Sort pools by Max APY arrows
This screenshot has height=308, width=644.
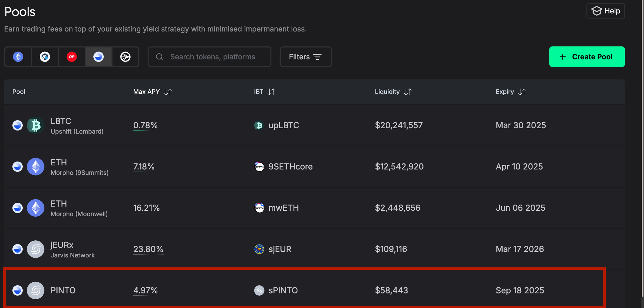pyautogui.click(x=168, y=92)
